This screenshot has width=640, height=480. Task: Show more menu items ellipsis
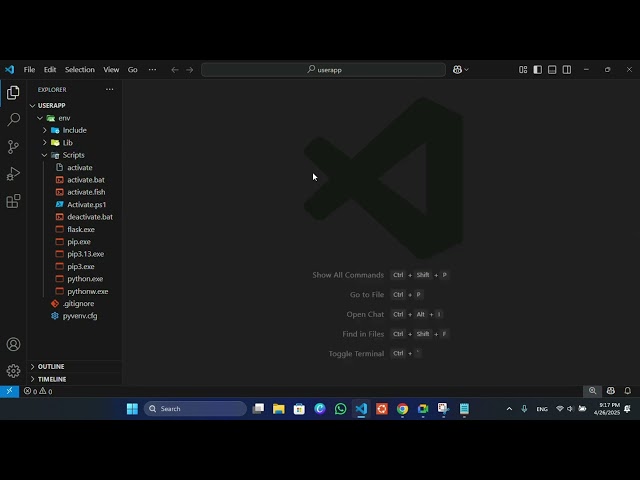click(x=152, y=70)
